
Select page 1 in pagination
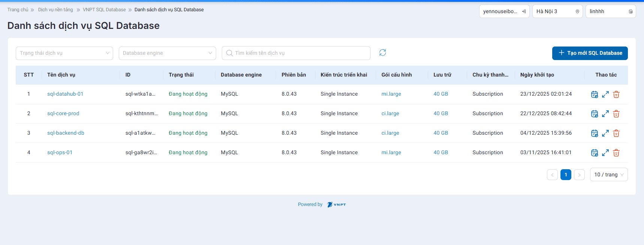(566, 175)
